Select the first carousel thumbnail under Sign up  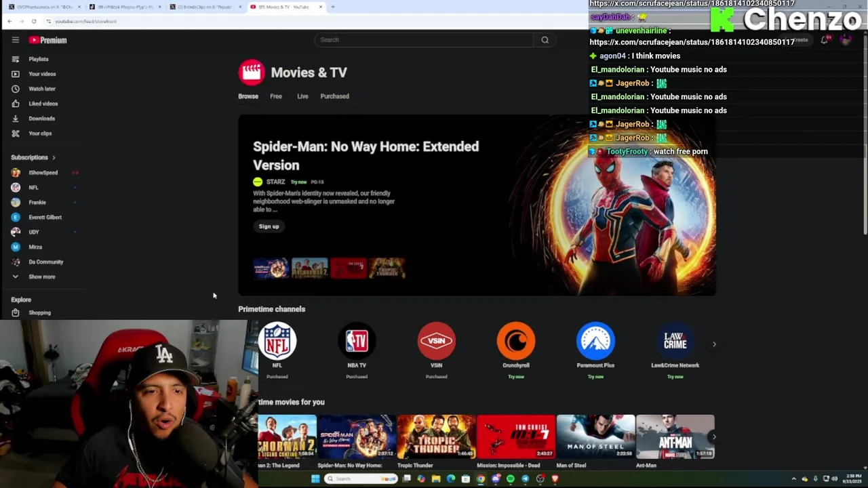tap(271, 268)
